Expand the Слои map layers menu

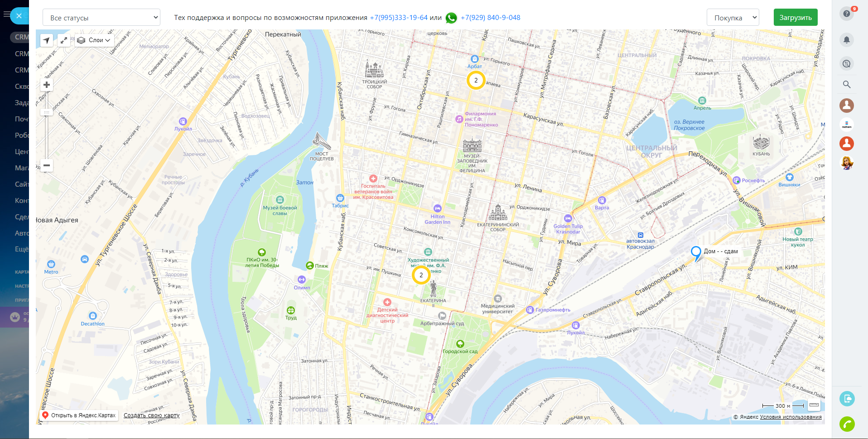[94, 40]
